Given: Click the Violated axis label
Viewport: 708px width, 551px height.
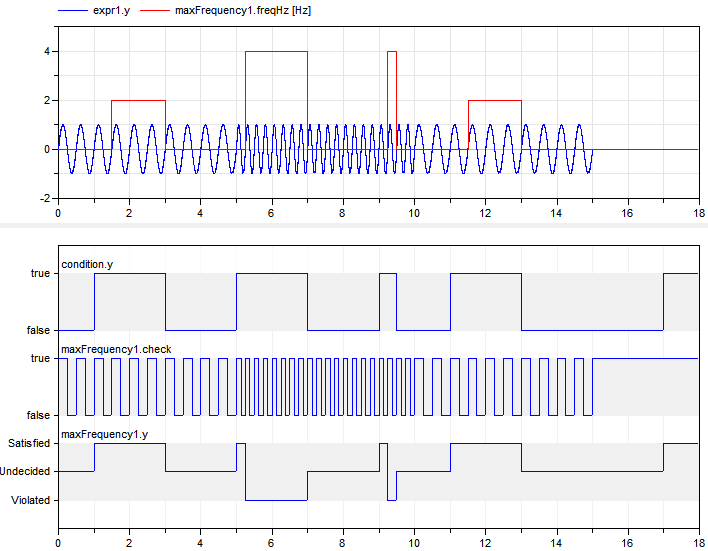Looking at the screenshot, I should (x=30, y=500).
